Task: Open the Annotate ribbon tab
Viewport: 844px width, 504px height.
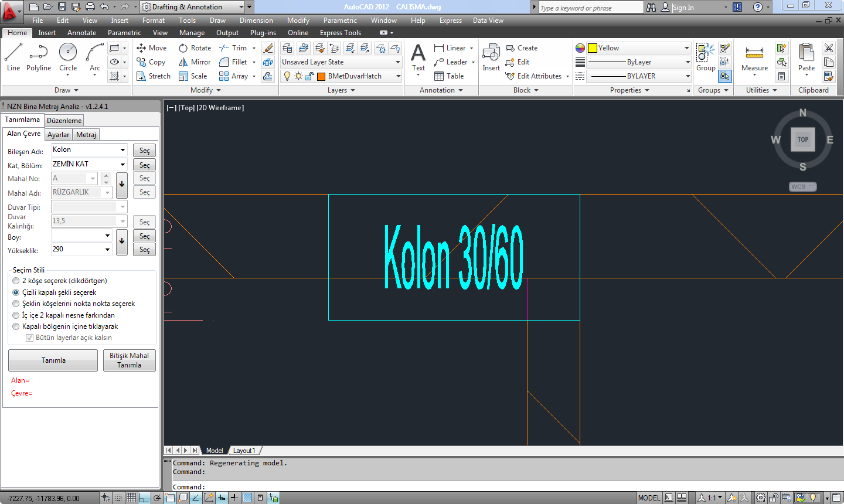Action: [x=81, y=33]
